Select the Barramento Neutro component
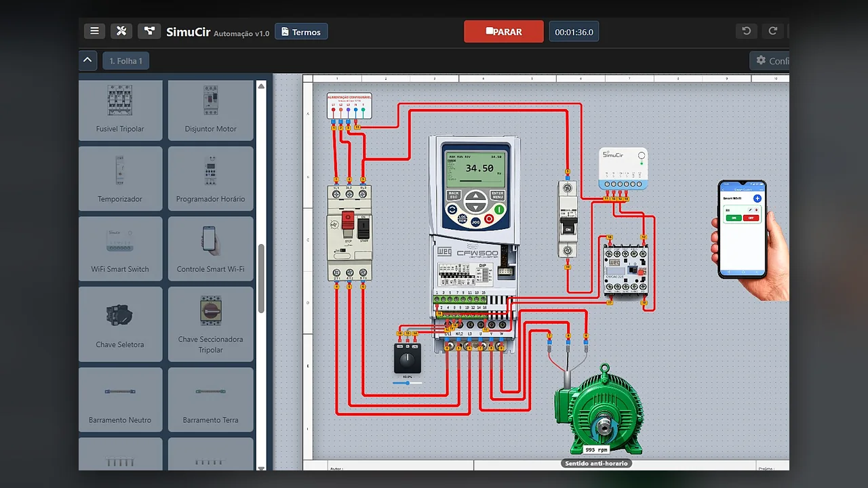 [120, 400]
